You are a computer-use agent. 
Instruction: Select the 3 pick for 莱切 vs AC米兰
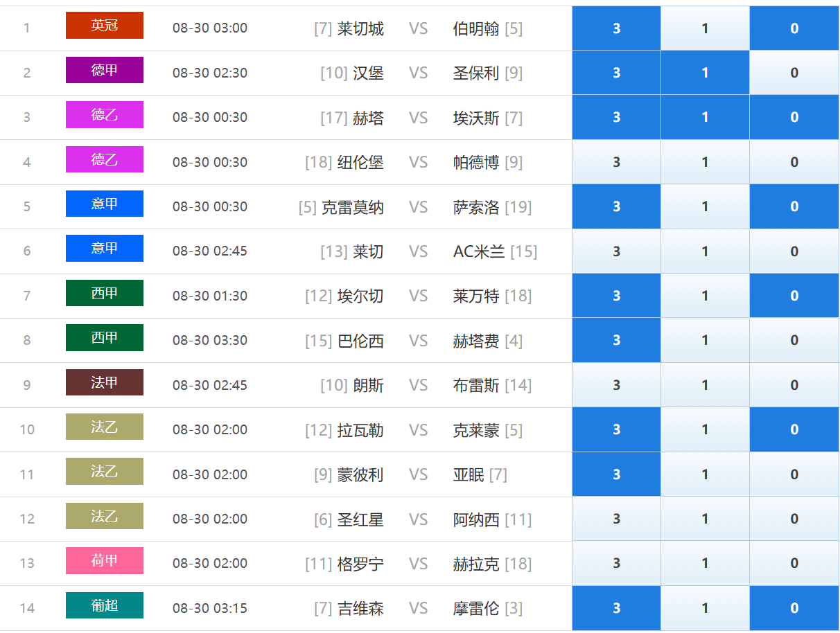click(x=616, y=251)
